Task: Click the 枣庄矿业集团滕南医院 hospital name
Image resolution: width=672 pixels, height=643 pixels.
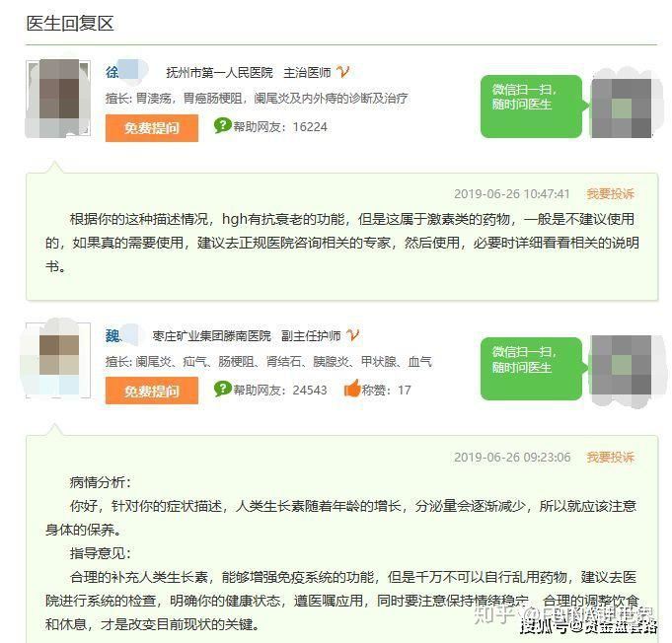Action: [x=212, y=336]
